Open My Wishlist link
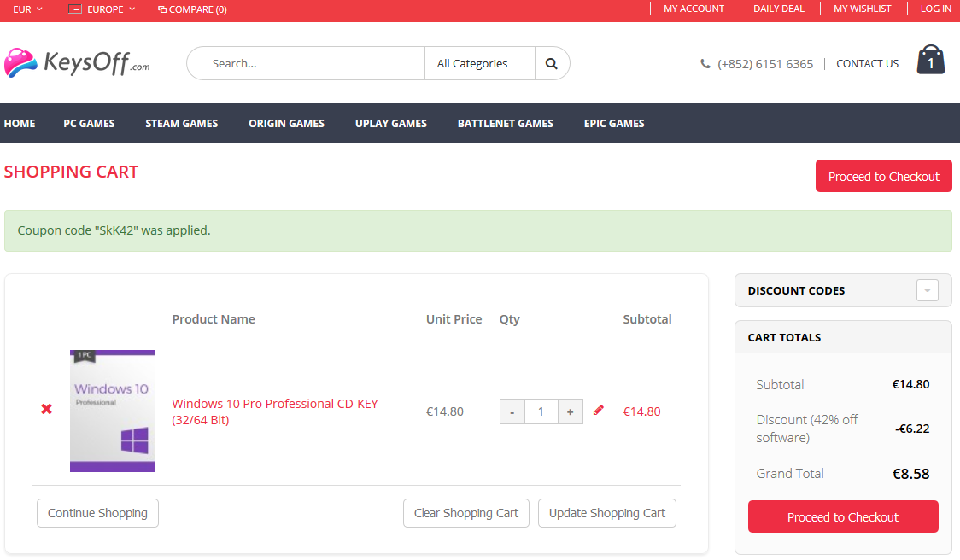The width and height of the screenshot is (960, 560). 862,9
